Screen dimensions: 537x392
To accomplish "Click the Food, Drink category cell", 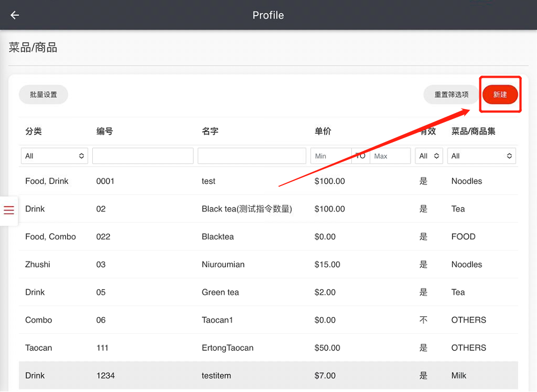I will point(46,181).
